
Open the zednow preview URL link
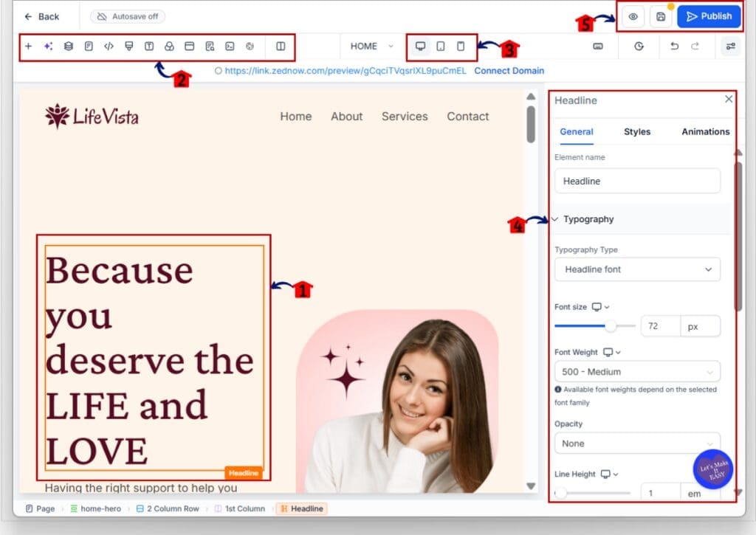(x=346, y=71)
